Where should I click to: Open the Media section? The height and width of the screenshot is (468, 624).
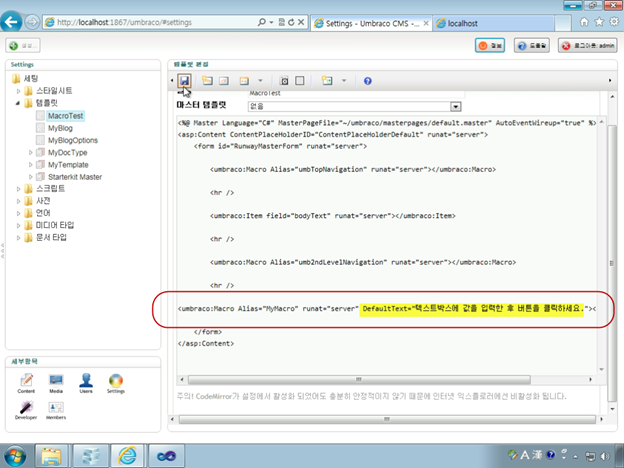tap(56, 384)
